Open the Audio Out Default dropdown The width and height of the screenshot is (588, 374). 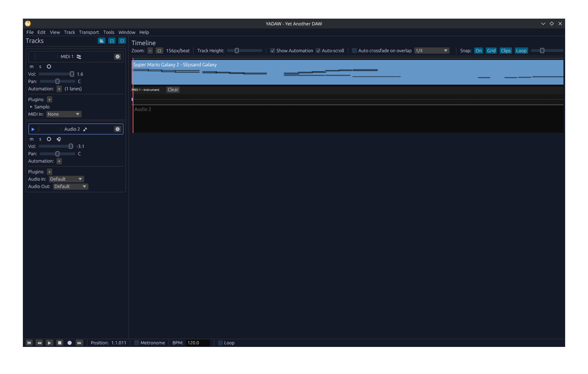[71, 186]
